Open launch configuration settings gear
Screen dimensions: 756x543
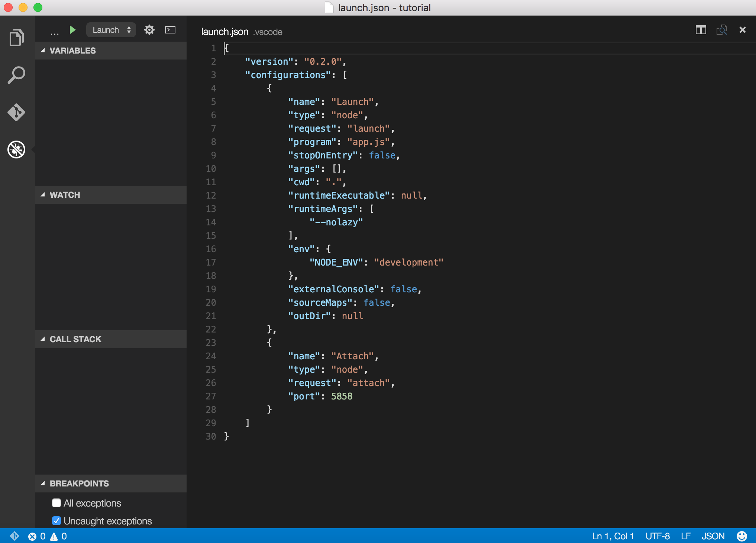point(149,30)
